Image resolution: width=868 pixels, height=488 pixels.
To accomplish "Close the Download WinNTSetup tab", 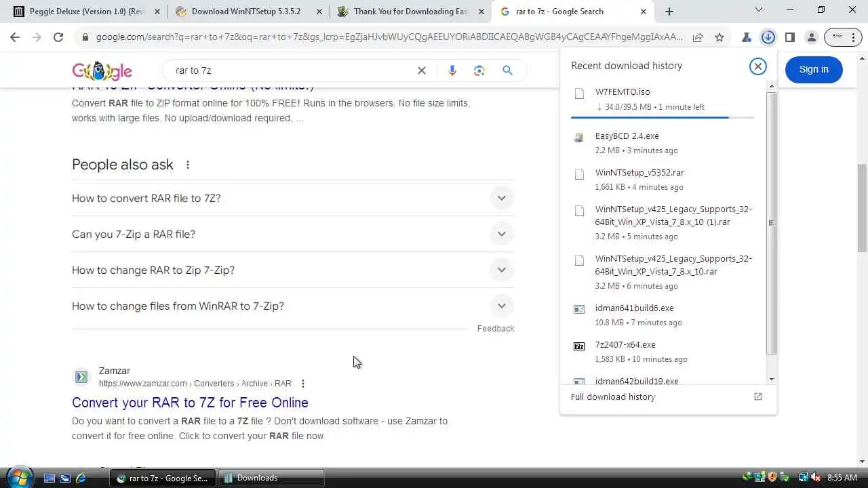I will (x=319, y=12).
